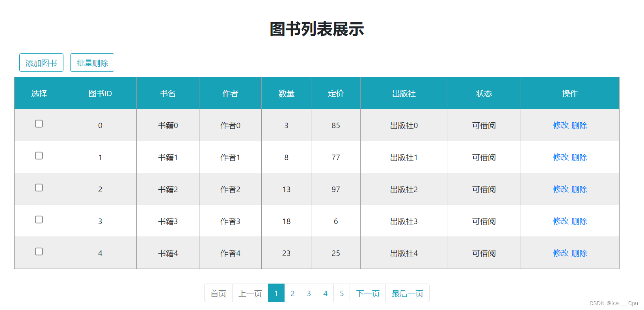Click the 出版社1 cell
The width and height of the screenshot is (644, 310).
[x=404, y=157]
